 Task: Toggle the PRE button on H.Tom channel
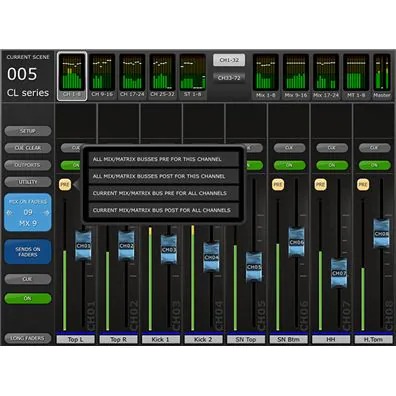pyautogui.click(x=363, y=185)
